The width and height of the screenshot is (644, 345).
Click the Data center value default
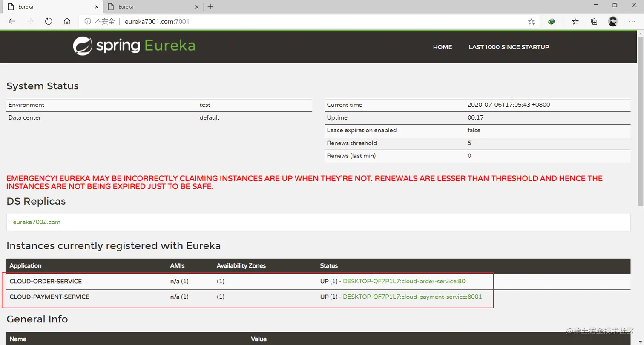point(210,117)
